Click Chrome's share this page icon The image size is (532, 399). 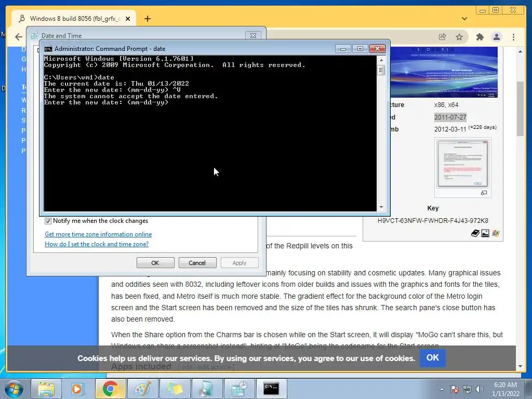(443, 37)
